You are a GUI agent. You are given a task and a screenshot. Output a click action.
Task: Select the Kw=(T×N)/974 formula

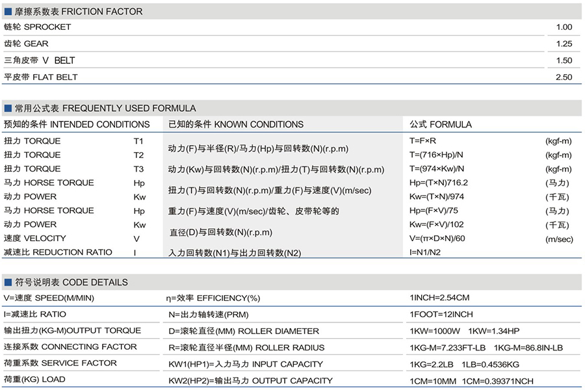click(x=437, y=196)
